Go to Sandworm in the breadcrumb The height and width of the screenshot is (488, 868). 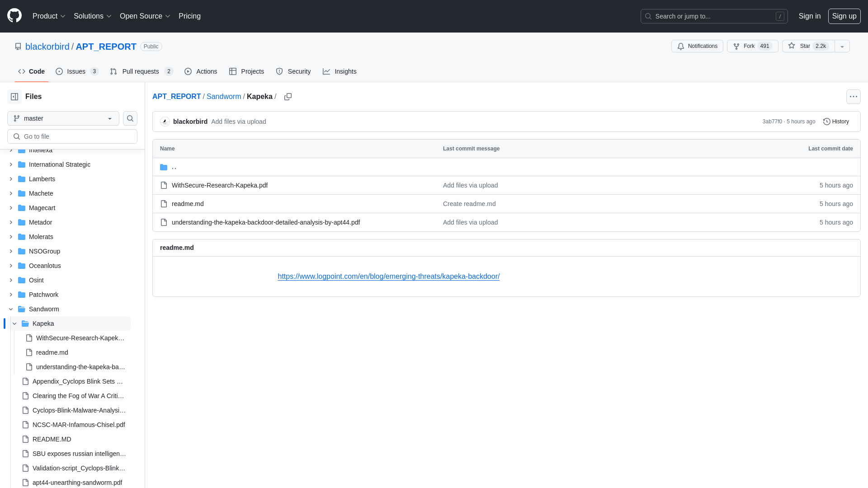click(224, 97)
